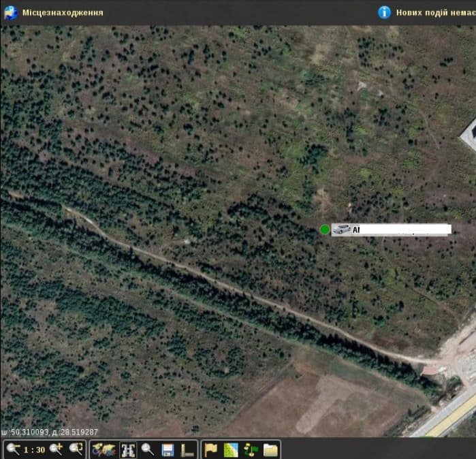Toggle the binoculars tracking tool
Viewport: 476px width, 459px height.
click(x=128, y=449)
